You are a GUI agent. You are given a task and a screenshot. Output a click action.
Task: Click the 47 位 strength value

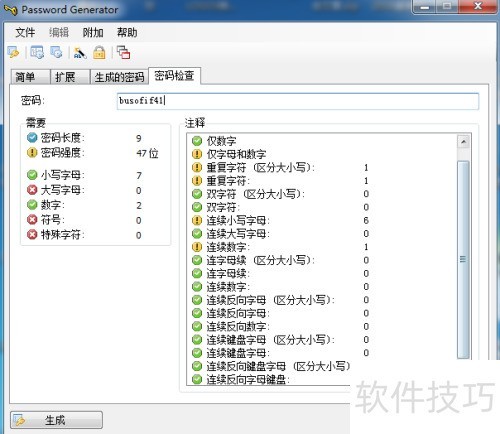tap(147, 153)
